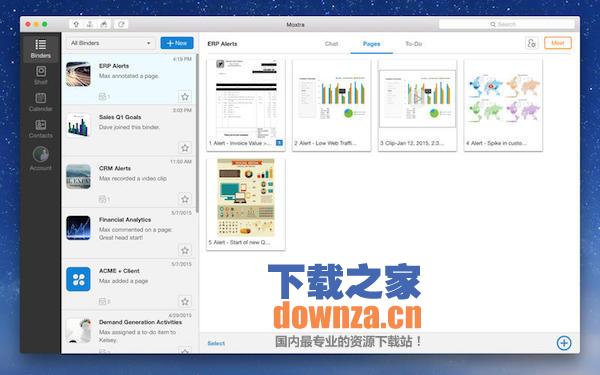Viewport: 600px width, 375px height.
Task: Click the pages count icon in ACME + Client row
Action: [103, 302]
